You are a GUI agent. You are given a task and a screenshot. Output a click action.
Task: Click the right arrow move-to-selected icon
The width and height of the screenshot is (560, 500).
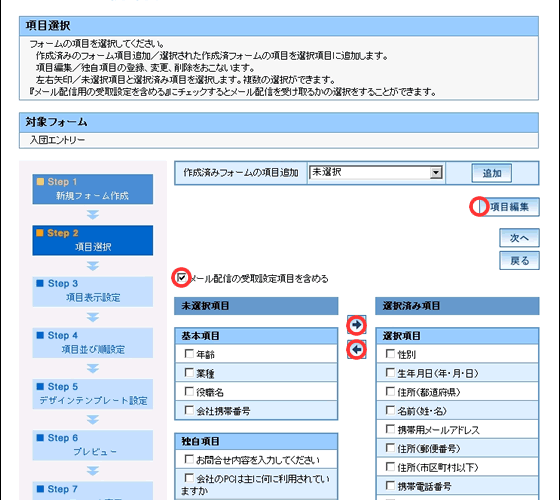[x=356, y=325]
